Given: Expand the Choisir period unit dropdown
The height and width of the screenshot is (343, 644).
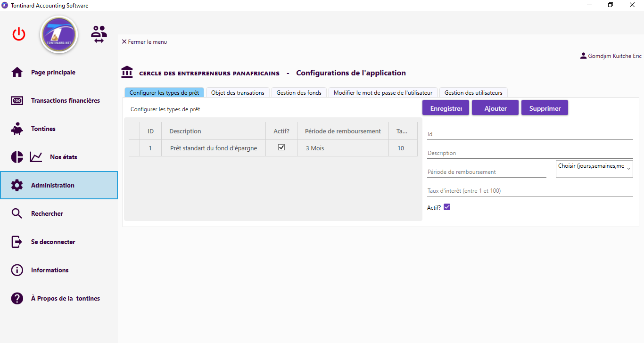Looking at the screenshot, I should click(x=594, y=169).
